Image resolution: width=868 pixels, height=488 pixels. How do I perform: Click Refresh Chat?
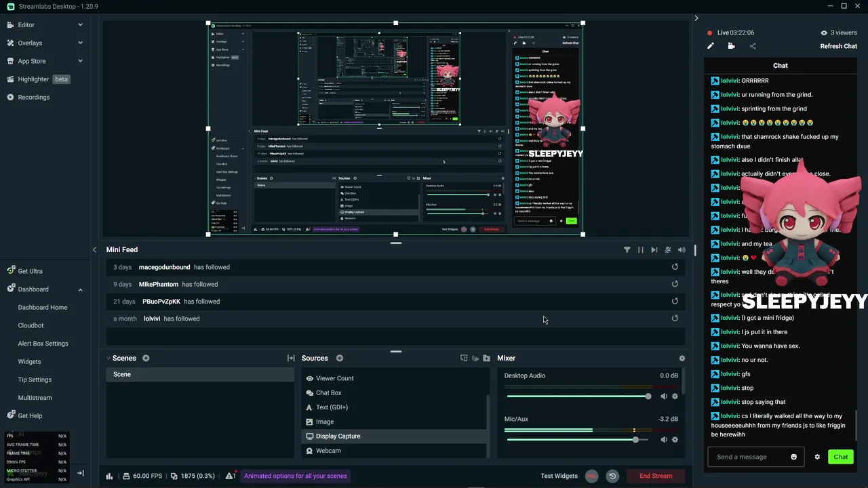coord(838,46)
